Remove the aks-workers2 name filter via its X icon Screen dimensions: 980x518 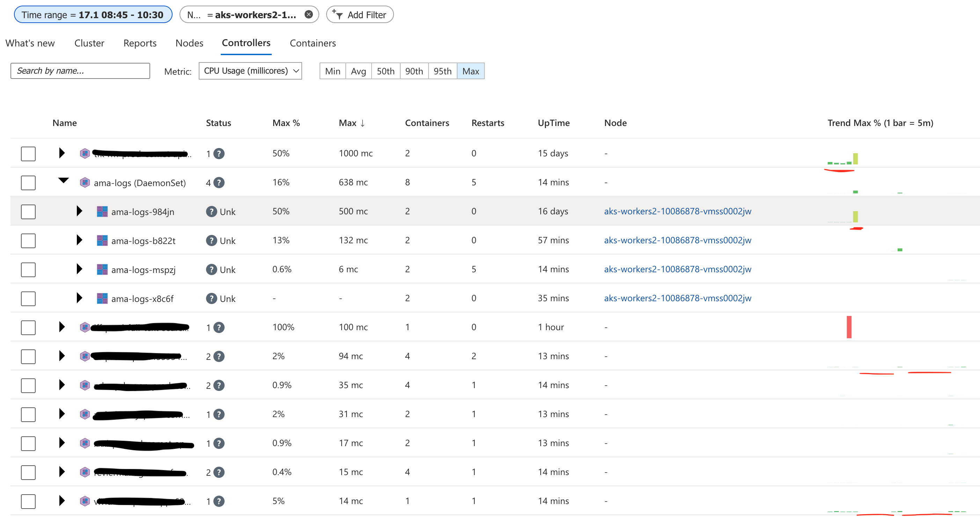coord(309,14)
